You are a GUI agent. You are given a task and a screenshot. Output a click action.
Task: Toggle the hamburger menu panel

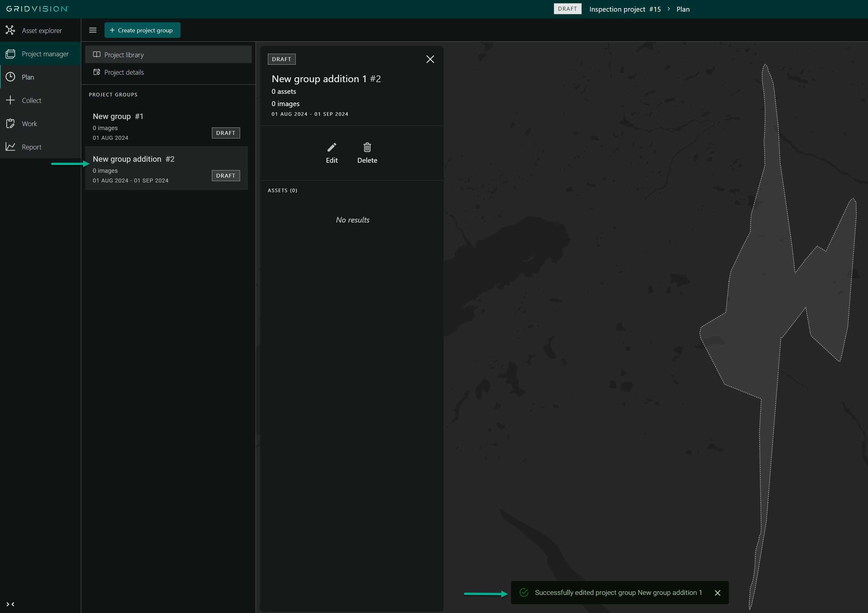tap(93, 30)
